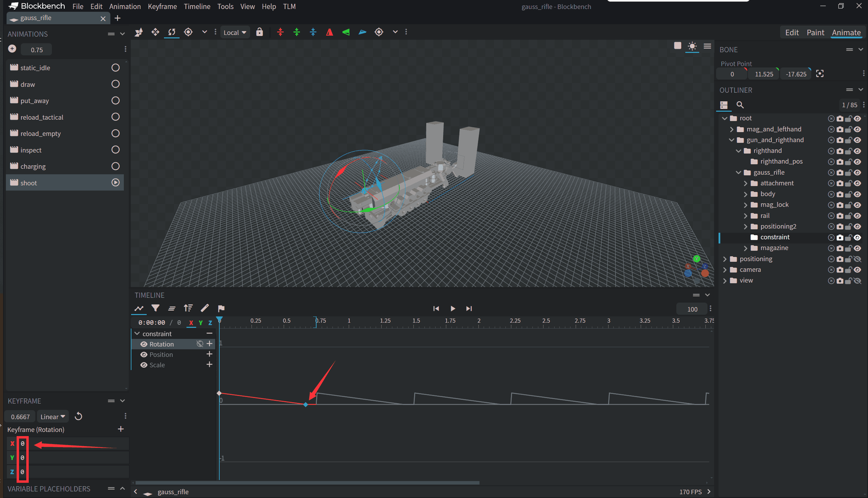Expand the mag_and_lefthand group
The width and height of the screenshot is (868, 498).
click(x=732, y=129)
